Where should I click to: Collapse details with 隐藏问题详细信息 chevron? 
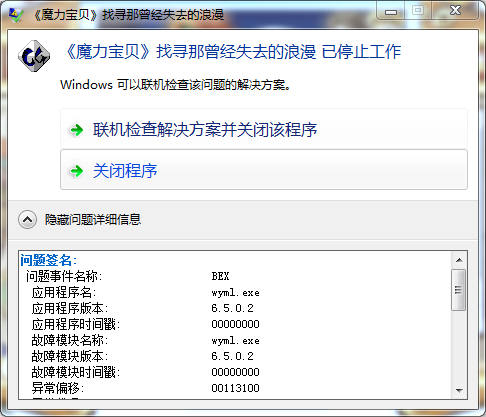(x=27, y=220)
